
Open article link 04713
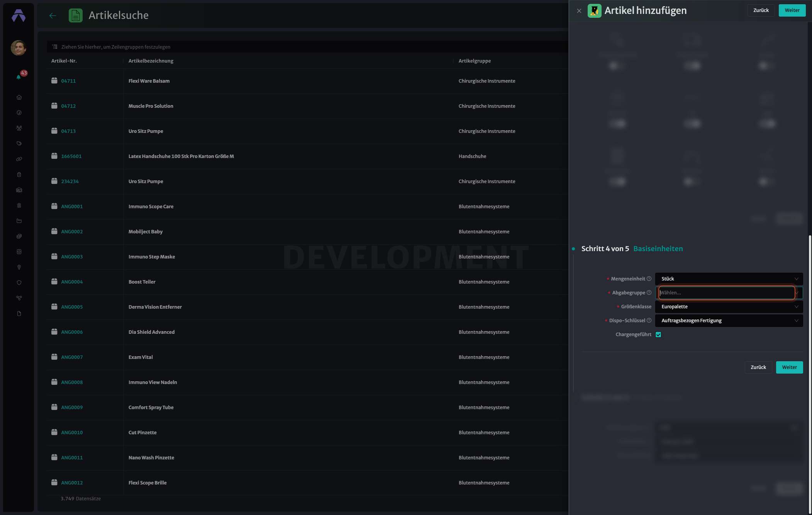68,131
